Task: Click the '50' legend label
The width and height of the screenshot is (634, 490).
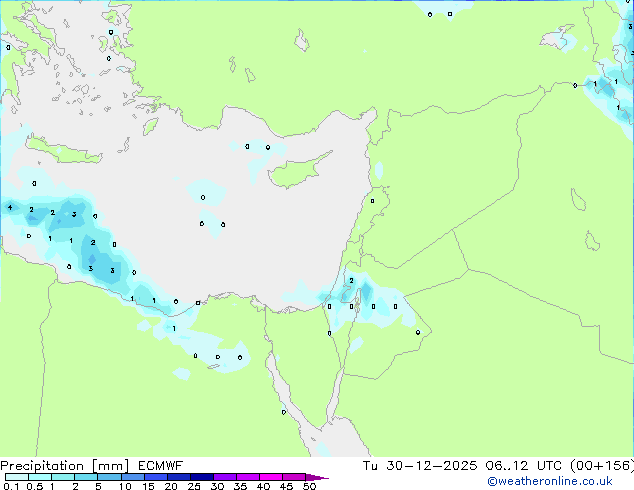Action: 309,486
